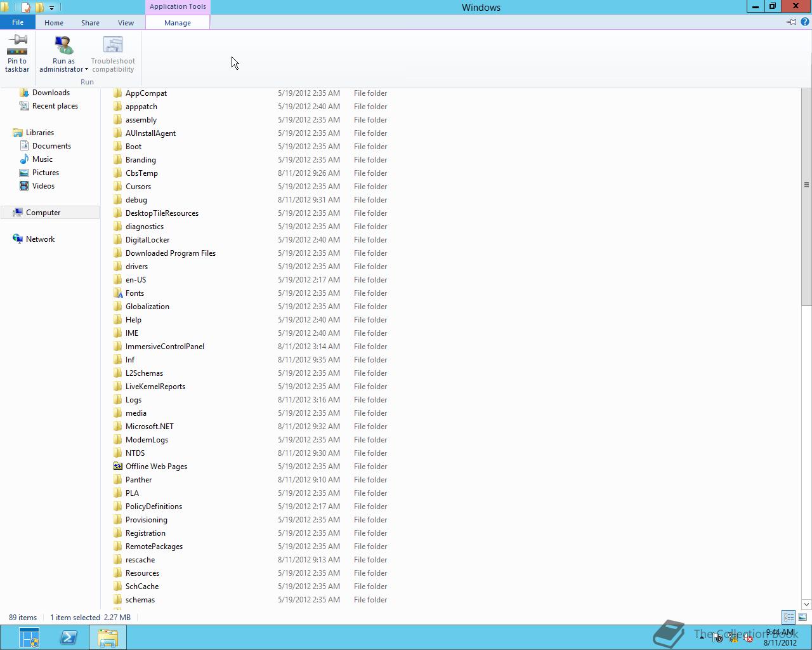
Task: Select the assembly folder name
Action: pos(141,120)
